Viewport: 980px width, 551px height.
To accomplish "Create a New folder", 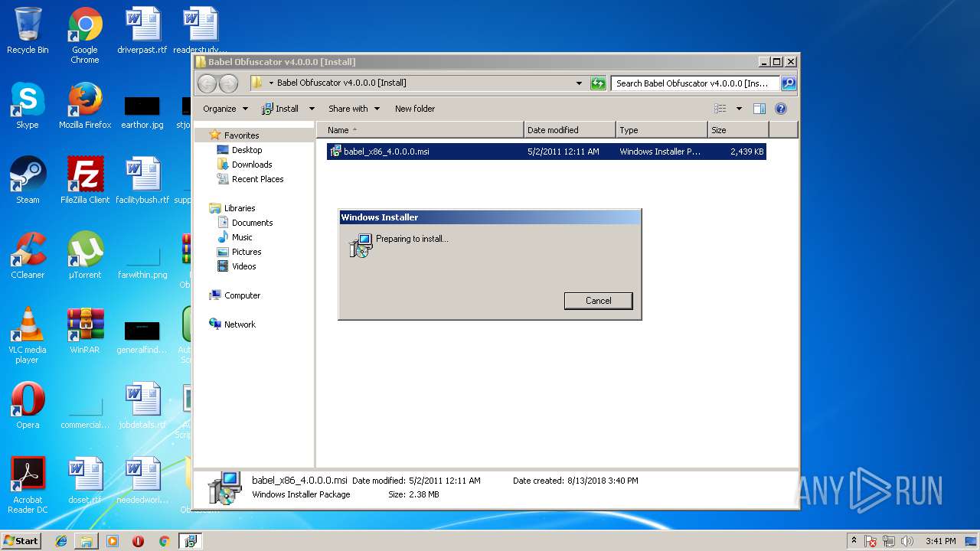I will 415,109.
